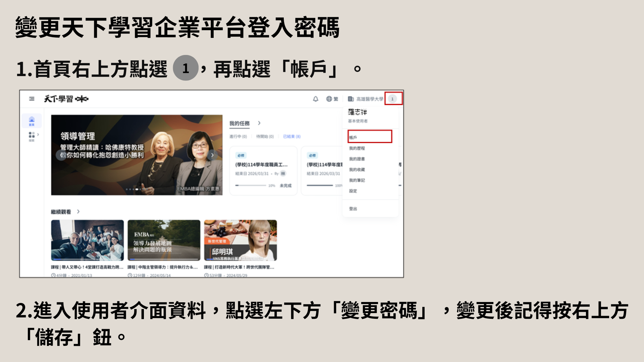Open the 領導管理 banner image
This screenshot has width=644, height=362.
pos(137,155)
